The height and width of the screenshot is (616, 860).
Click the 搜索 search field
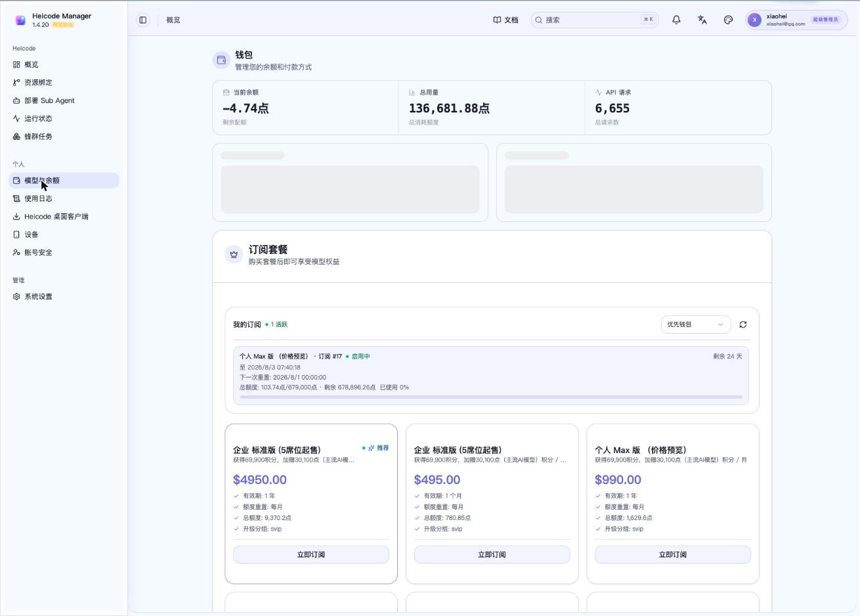[595, 20]
